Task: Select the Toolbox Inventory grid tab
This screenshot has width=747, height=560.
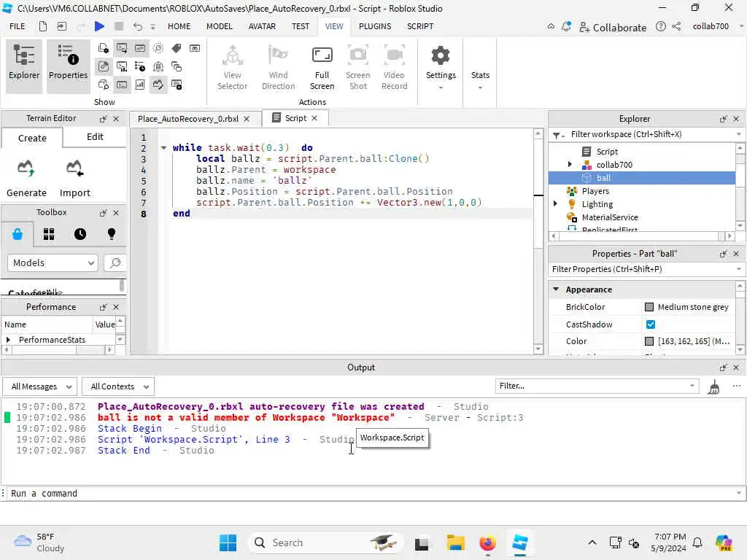Action: click(49, 234)
